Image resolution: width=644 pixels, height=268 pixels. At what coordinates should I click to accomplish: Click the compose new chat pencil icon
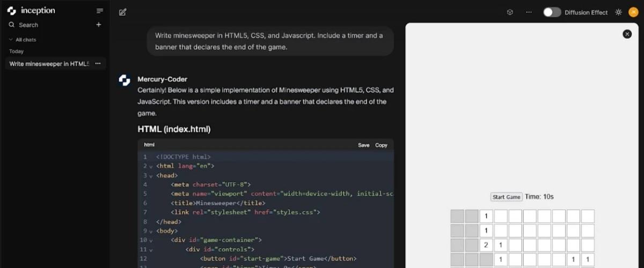[x=123, y=12]
